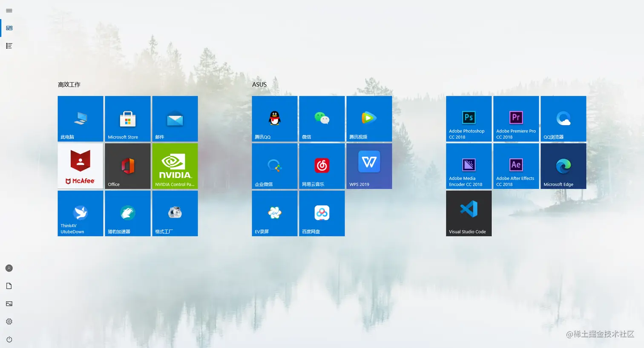
Task: Open the 腾讯QQ tile
Action: [275, 119]
